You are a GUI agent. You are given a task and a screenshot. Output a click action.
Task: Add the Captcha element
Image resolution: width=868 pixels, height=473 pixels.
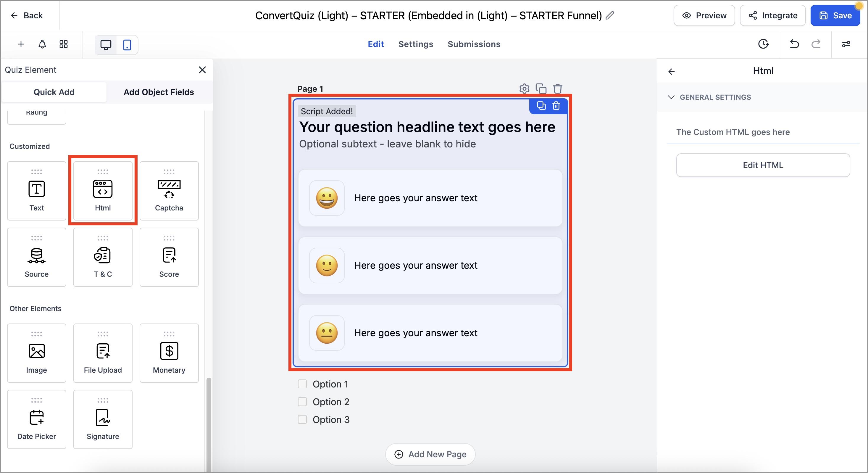click(x=169, y=191)
